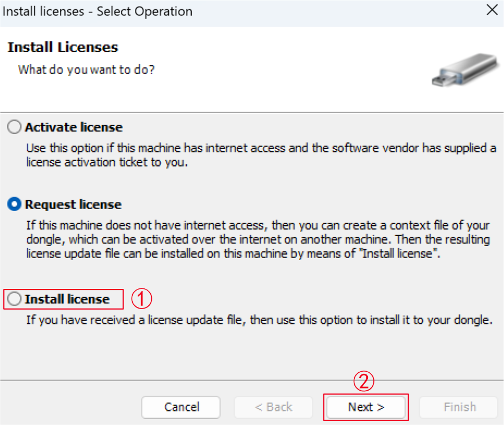This screenshot has width=504, height=425.
Task: Click the Request license label text
Action: [73, 205]
